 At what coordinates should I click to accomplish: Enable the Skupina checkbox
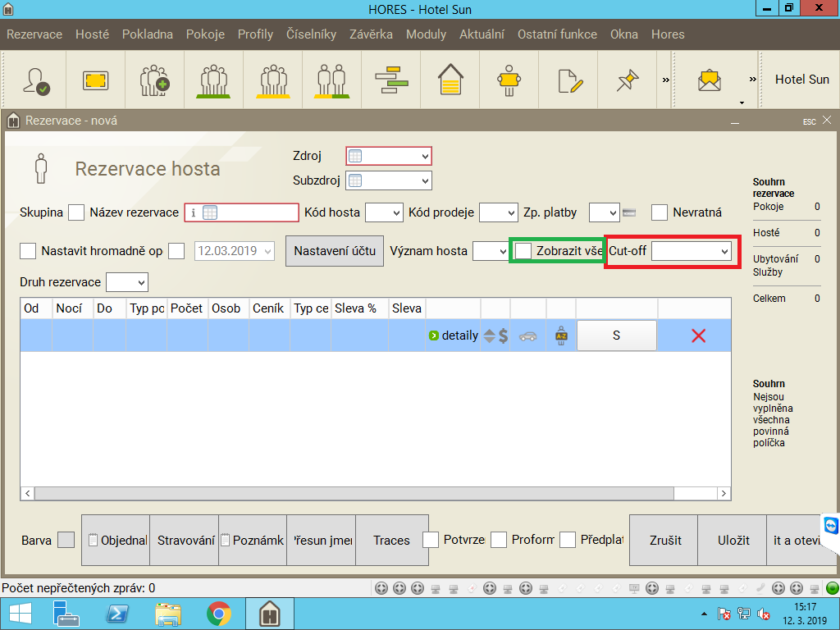(x=76, y=212)
